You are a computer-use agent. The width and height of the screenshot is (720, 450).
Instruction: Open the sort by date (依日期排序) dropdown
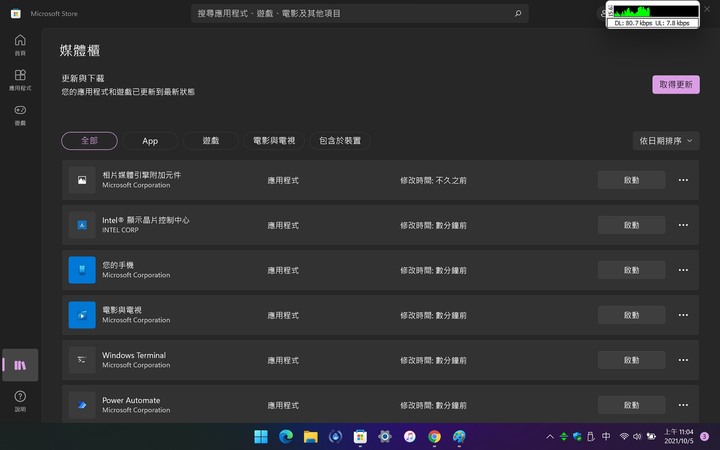[666, 141]
